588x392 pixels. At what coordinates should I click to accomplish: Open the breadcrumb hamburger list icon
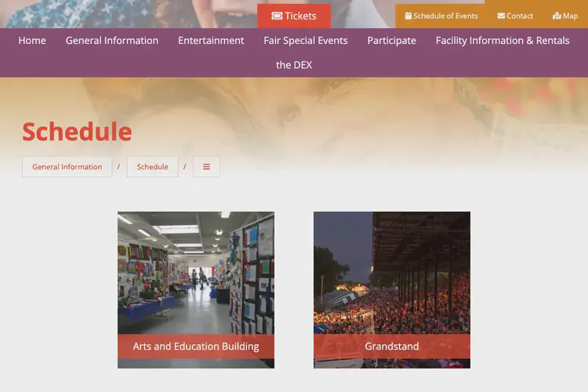click(x=206, y=167)
